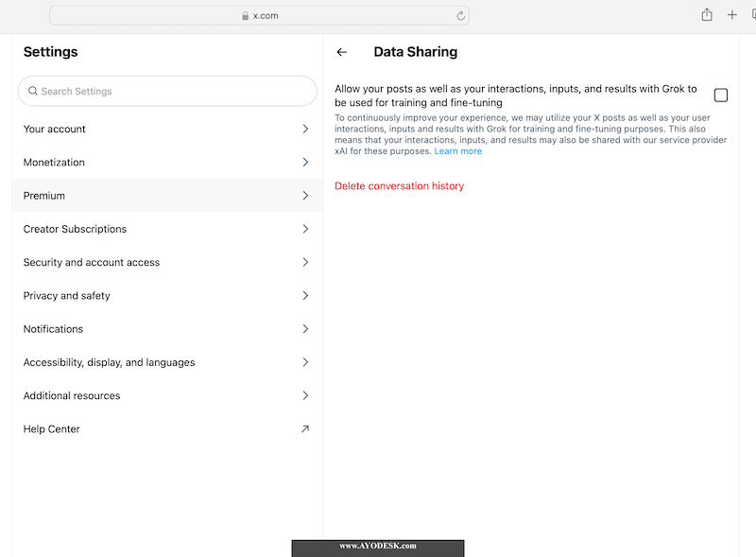Click Delete conversation history

400,186
